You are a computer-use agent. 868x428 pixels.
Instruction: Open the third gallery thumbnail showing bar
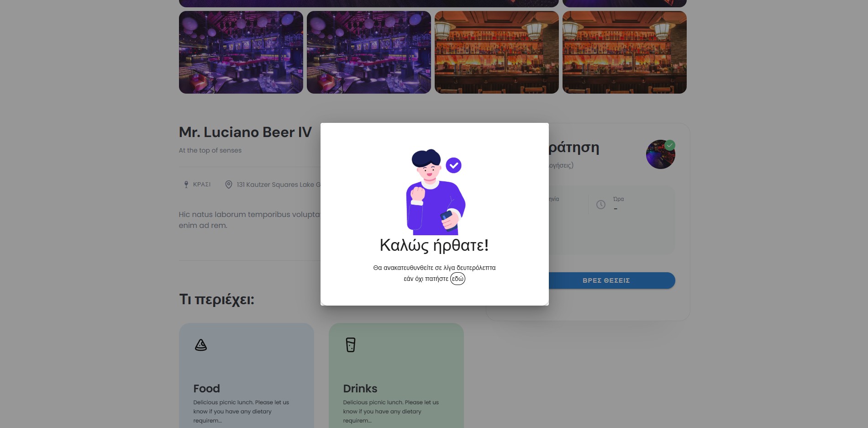pos(496,53)
